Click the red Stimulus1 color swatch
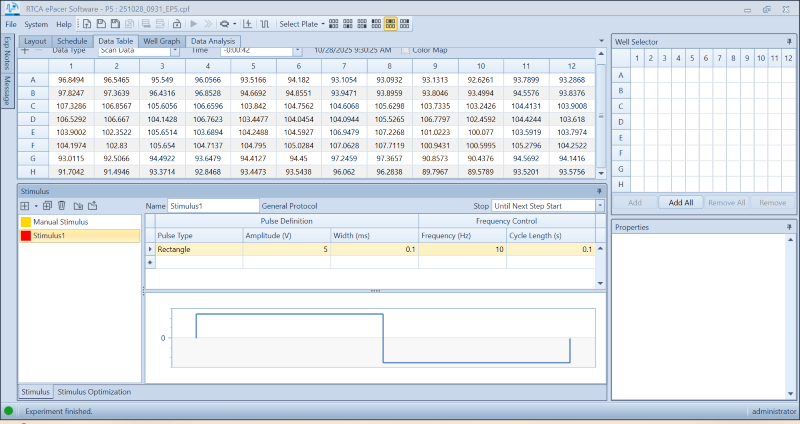The width and height of the screenshot is (800, 424). click(x=26, y=236)
